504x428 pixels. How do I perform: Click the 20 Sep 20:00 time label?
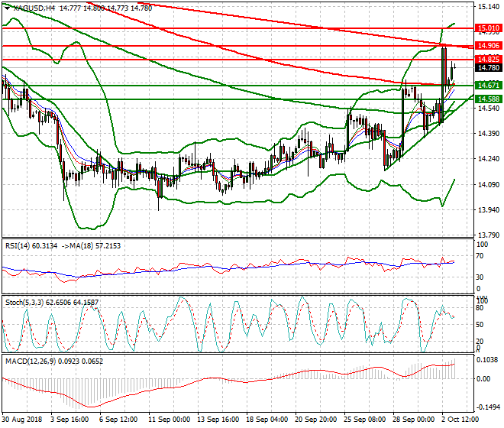[316, 420]
